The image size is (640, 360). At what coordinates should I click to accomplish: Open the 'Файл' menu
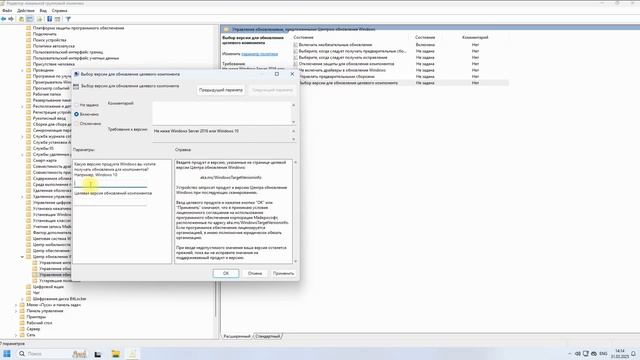coord(7,11)
